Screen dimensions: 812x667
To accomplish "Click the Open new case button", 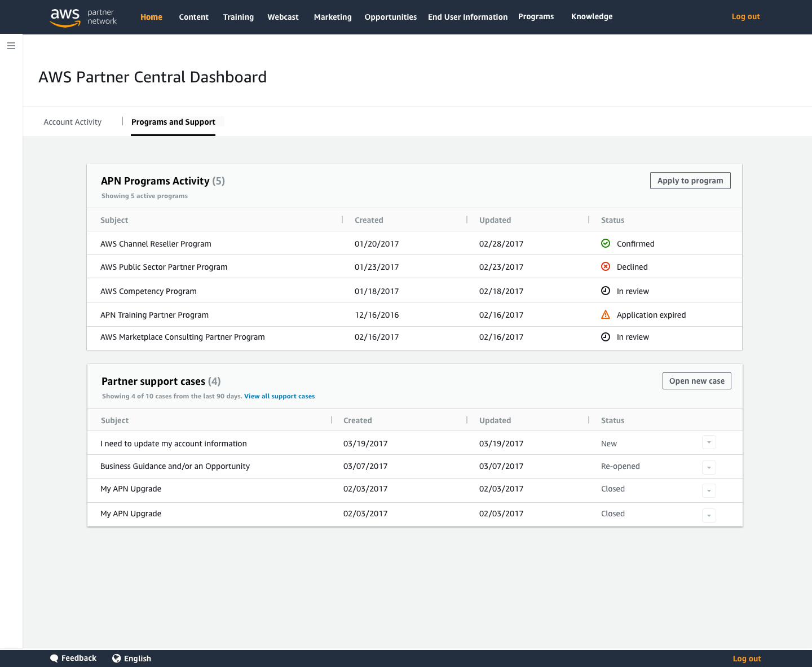I will [x=697, y=381].
